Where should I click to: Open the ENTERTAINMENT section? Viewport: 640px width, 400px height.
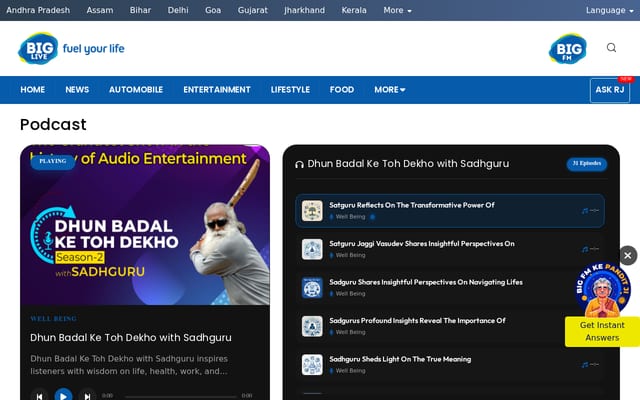click(x=217, y=90)
